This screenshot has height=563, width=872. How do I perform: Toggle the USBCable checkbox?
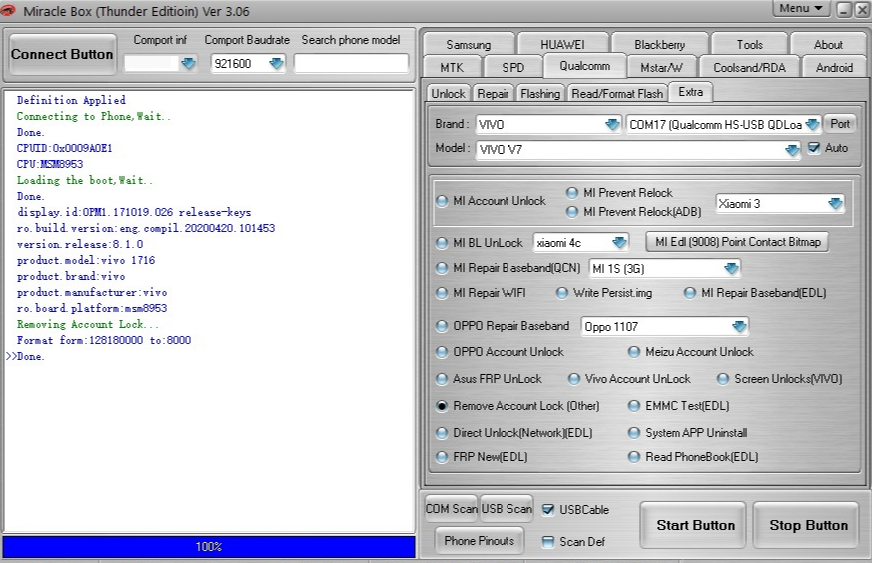tap(548, 509)
